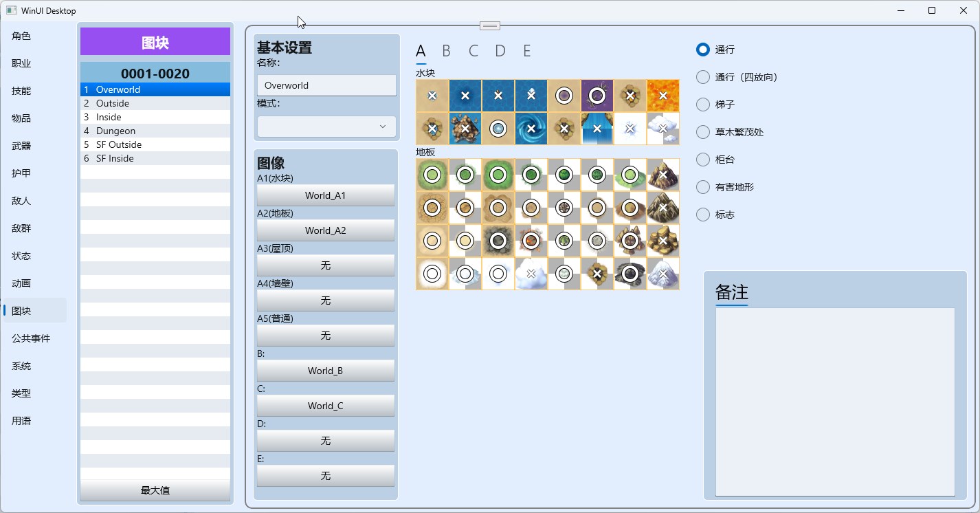Select the cloud tile in 地板 section

pos(531,274)
